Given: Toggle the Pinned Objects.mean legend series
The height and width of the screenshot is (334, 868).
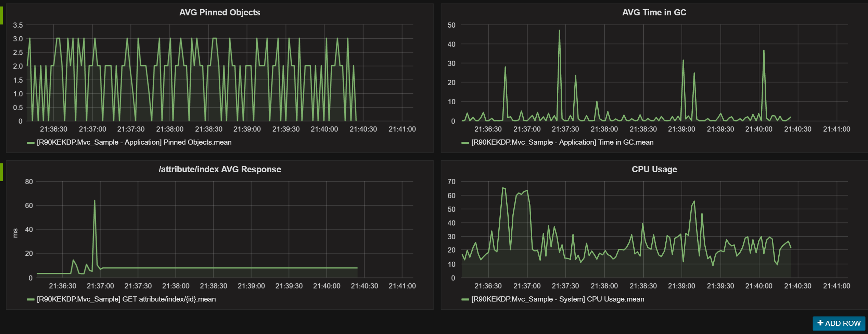Looking at the screenshot, I should click(134, 142).
